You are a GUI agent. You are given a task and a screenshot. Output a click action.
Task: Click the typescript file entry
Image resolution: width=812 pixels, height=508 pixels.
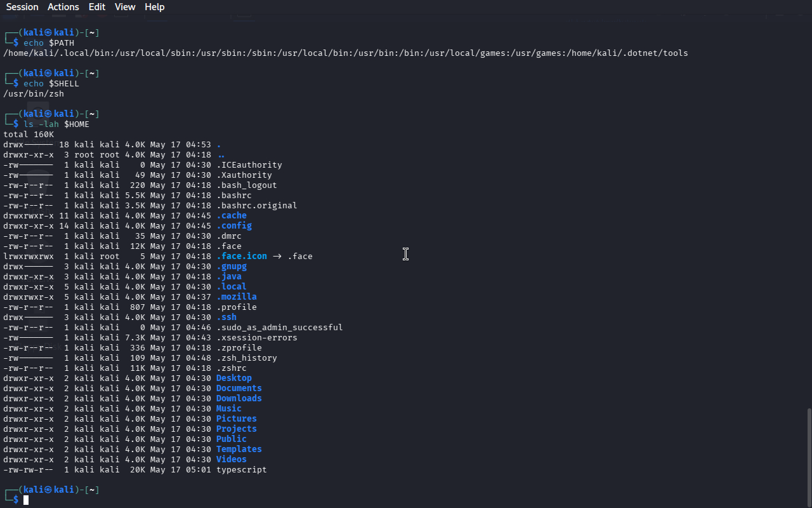[x=242, y=470]
